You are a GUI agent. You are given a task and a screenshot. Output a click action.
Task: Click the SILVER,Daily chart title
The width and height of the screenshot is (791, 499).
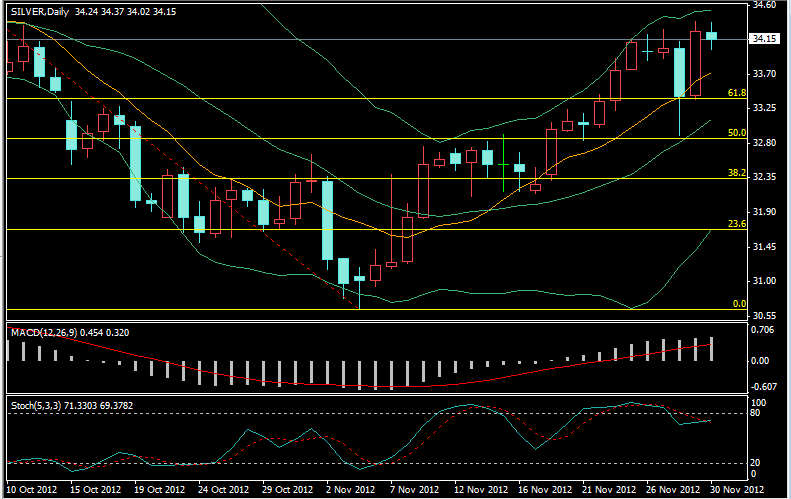[x=40, y=12]
